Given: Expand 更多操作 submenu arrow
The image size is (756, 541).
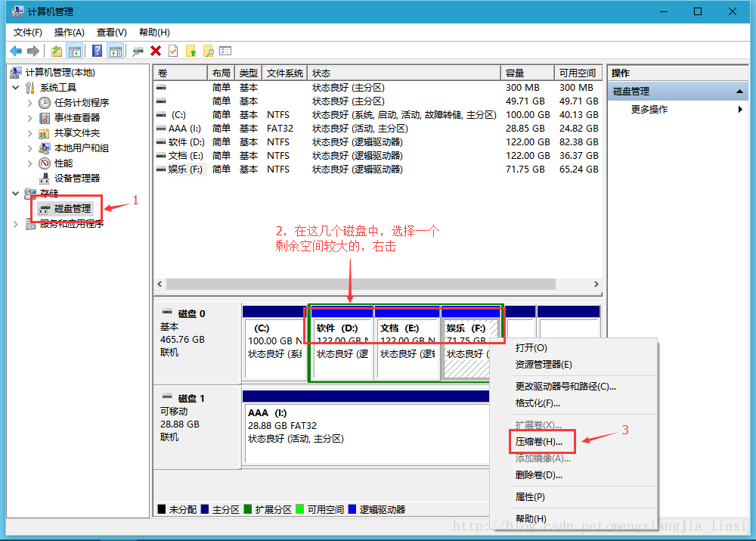Looking at the screenshot, I should (x=740, y=110).
